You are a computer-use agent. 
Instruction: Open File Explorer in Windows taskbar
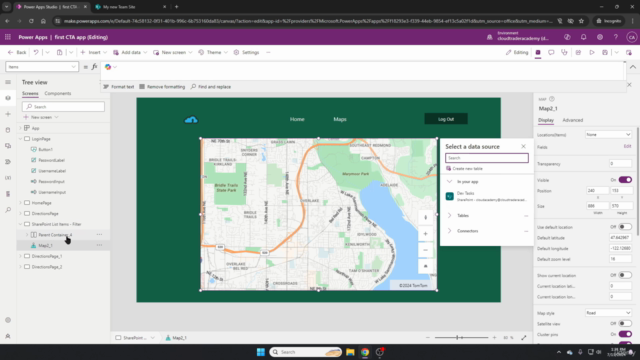[x=350, y=352]
